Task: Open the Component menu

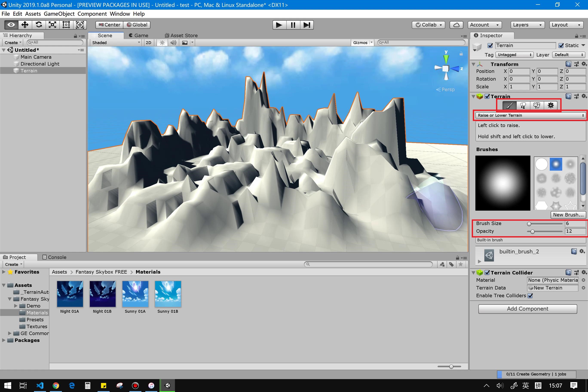Action: (92, 14)
